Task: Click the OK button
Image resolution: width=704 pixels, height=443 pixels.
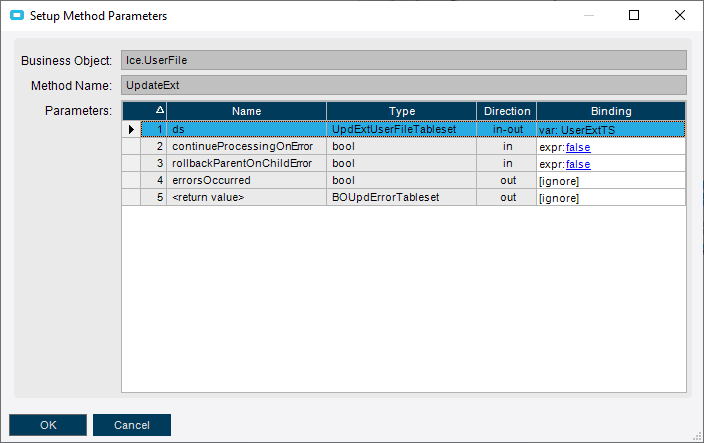Action: tap(48, 425)
